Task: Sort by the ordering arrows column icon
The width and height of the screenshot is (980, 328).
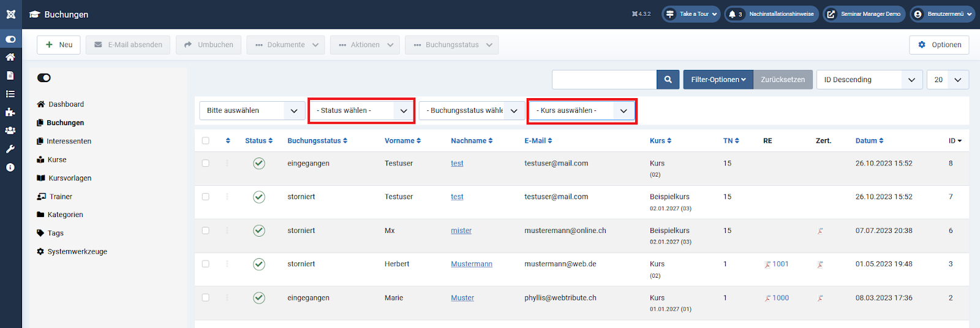Action: click(x=228, y=141)
